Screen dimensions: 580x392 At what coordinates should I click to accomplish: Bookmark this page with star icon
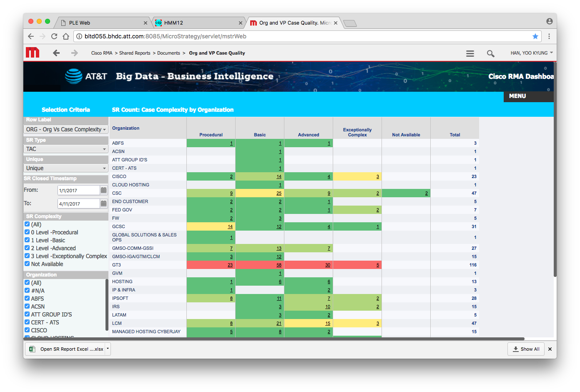click(535, 36)
